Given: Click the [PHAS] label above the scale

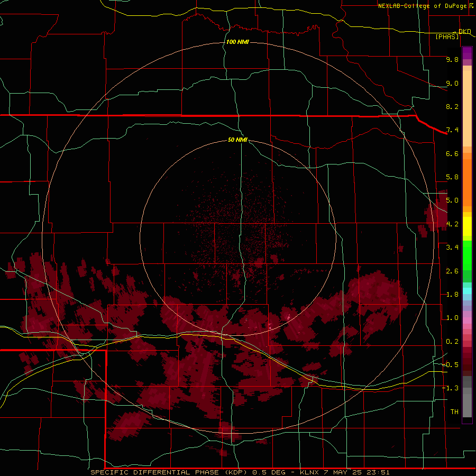Looking at the screenshot, I should click(447, 36).
